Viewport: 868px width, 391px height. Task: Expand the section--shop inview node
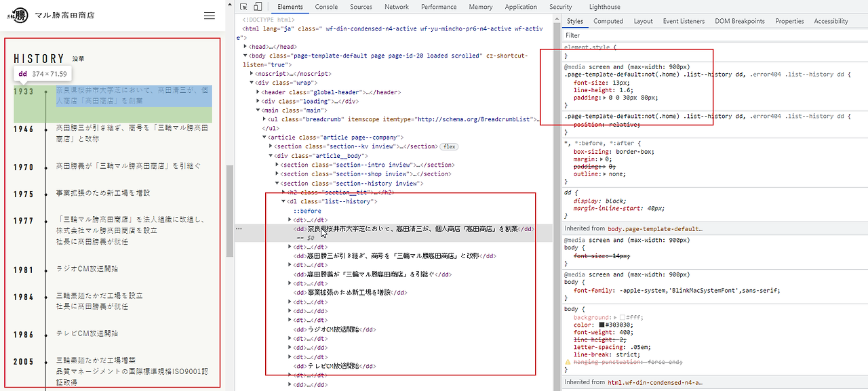278,174
